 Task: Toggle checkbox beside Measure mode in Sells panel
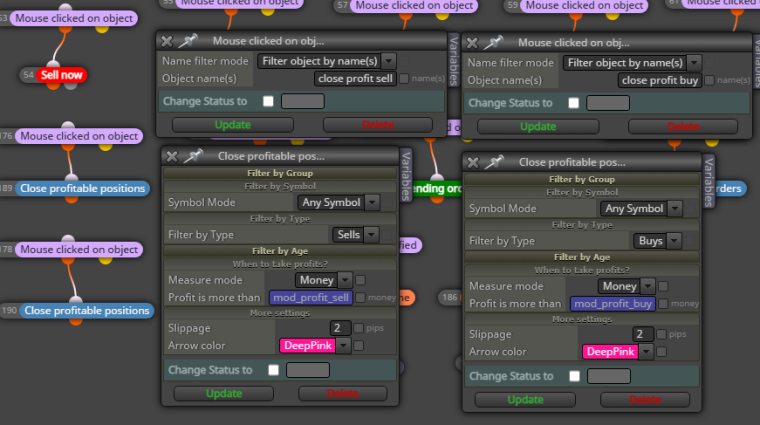tap(360, 280)
